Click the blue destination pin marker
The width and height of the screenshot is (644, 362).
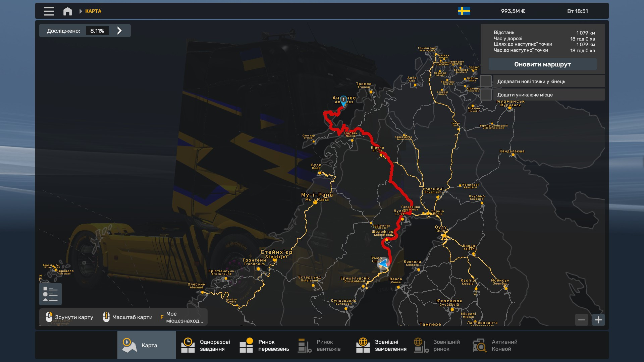(x=343, y=101)
